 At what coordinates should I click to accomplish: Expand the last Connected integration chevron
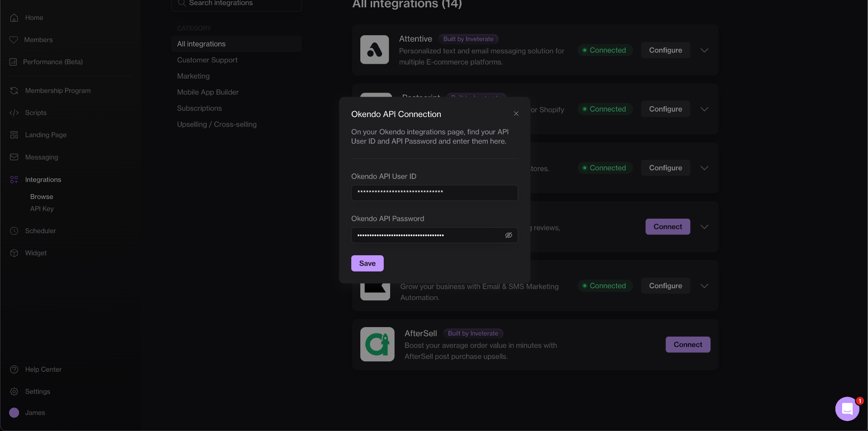[x=704, y=286]
